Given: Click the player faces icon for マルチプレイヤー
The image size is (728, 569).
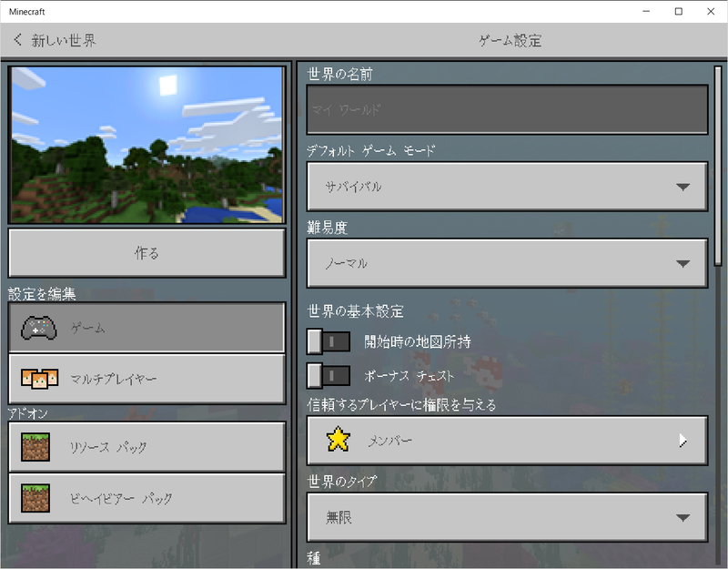Looking at the screenshot, I should [x=39, y=379].
